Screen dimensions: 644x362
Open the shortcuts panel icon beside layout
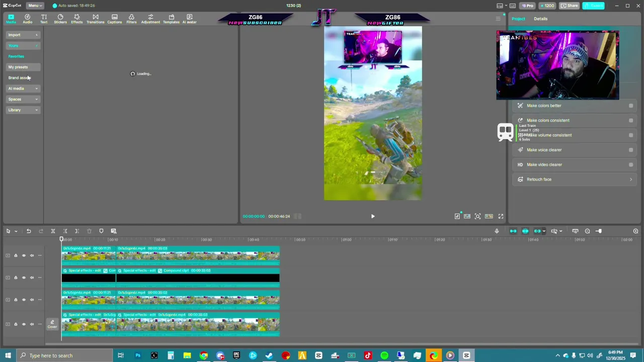tap(512, 6)
